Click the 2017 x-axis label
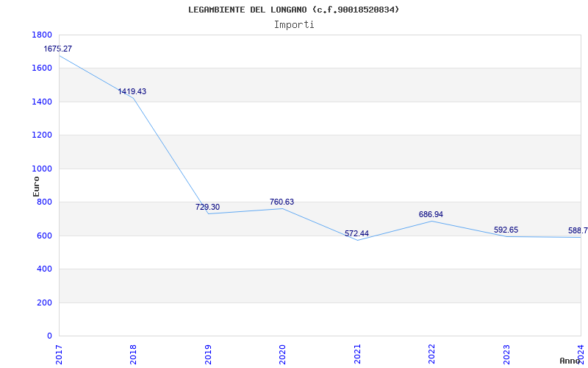Viewport: 588px width, 368px height. pos(59,355)
